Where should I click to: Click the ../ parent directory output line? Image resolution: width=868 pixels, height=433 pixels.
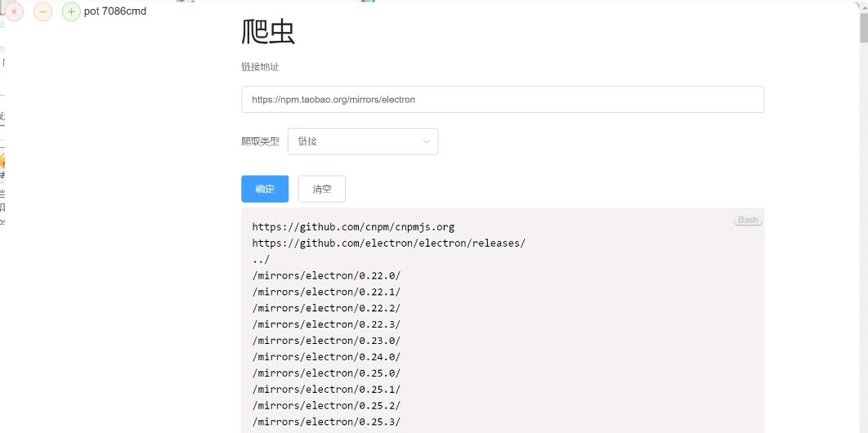click(x=261, y=260)
